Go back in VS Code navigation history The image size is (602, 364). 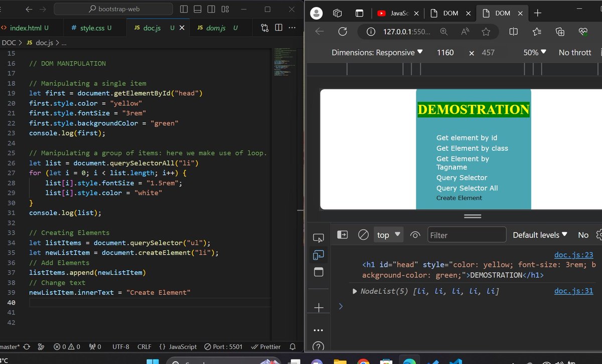click(x=29, y=9)
